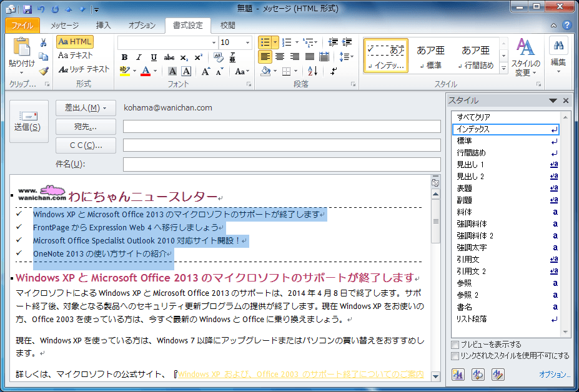Click the Shrink Font icon
The width and height of the screenshot is (579, 392).
(220, 71)
